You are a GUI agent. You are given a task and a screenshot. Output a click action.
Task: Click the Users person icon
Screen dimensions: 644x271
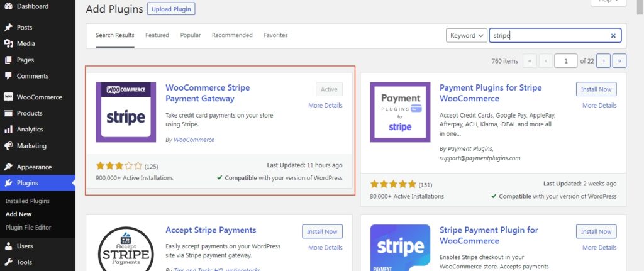(x=8, y=246)
